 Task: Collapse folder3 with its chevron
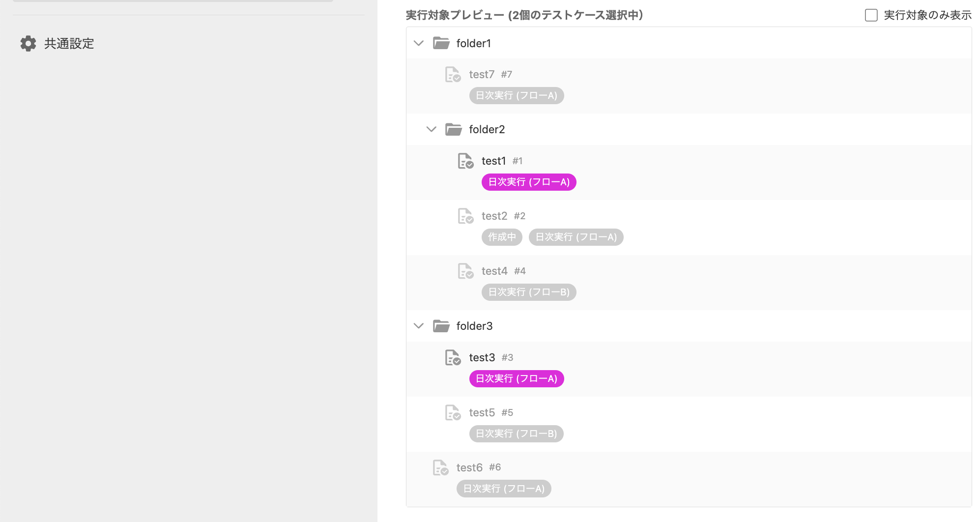(419, 326)
